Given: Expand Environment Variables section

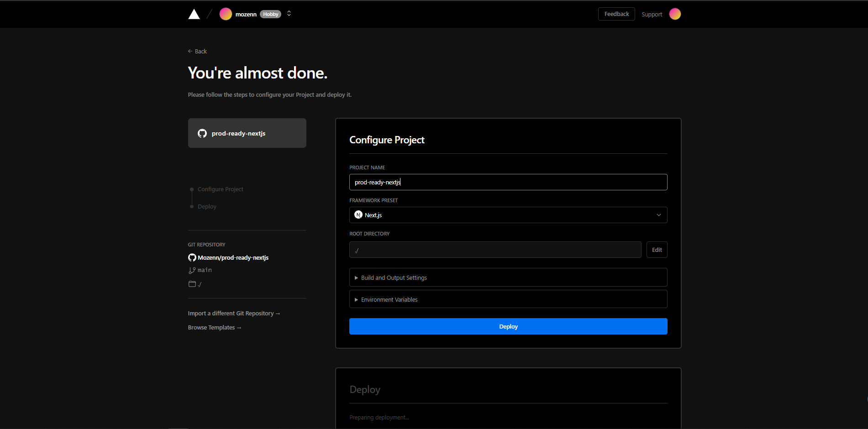Looking at the screenshot, I should 508,299.
